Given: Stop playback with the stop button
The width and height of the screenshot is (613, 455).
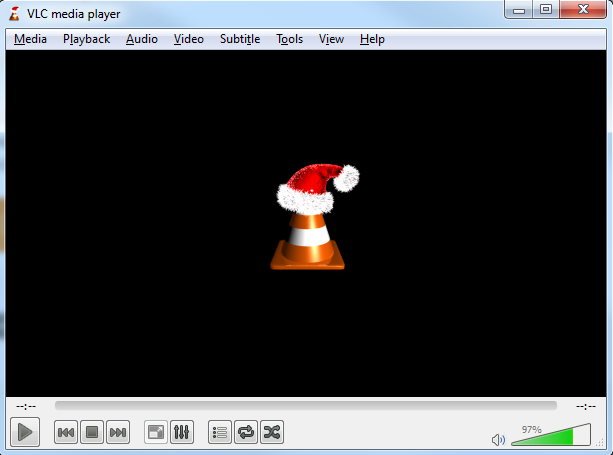Looking at the screenshot, I should 91,432.
